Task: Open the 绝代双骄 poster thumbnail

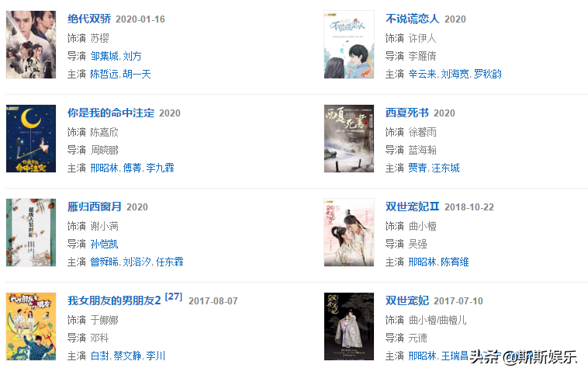Action: click(x=31, y=45)
